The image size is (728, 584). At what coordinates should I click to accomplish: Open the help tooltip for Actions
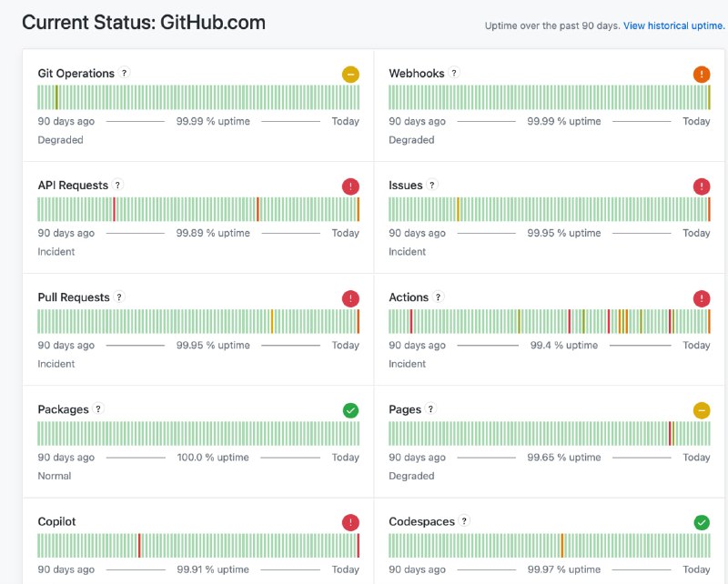coord(438,297)
